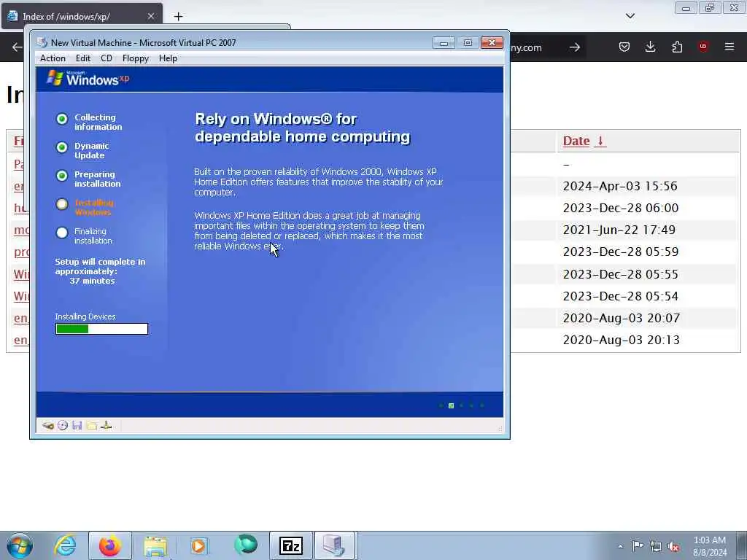This screenshot has width=747, height=560.
Task: Open the Edit menu in Virtual PC
Action: click(x=83, y=58)
